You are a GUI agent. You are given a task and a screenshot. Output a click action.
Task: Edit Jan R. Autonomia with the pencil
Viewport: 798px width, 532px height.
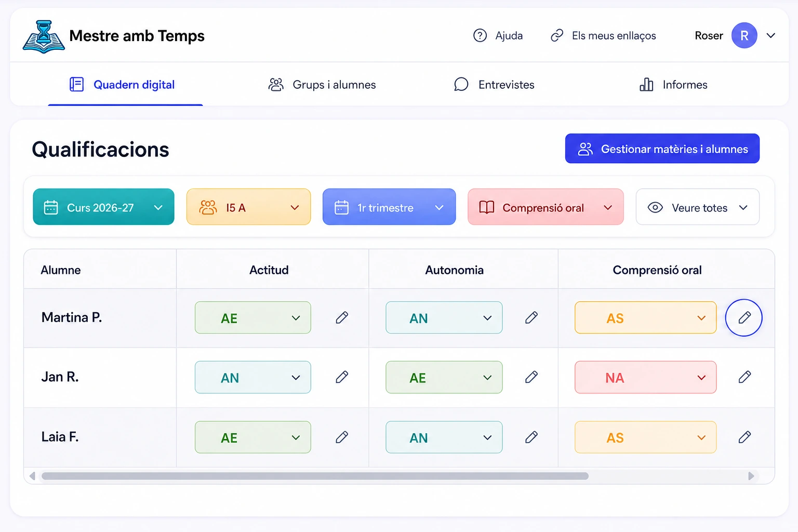click(531, 377)
